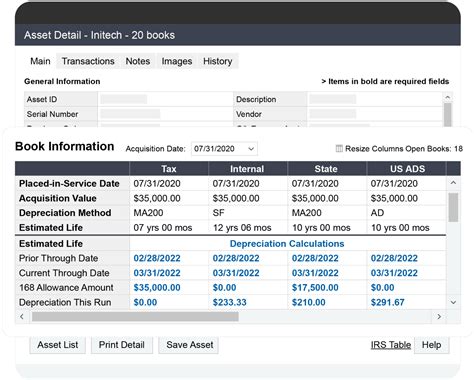Click the Depreciation Method row label
Image resolution: width=474 pixels, height=380 pixels.
(65, 213)
